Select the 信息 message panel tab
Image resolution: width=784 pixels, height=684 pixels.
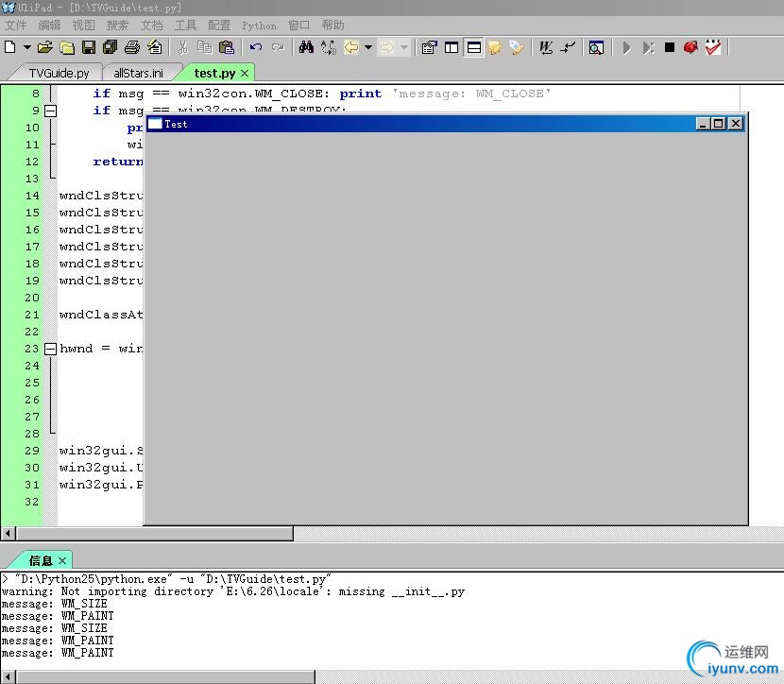(41, 560)
